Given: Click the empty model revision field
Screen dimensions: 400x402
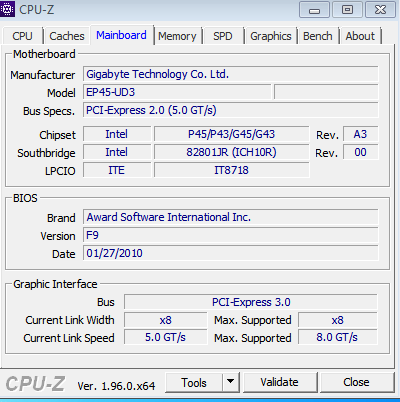Looking at the screenshot, I should pyautogui.click(x=326, y=92).
